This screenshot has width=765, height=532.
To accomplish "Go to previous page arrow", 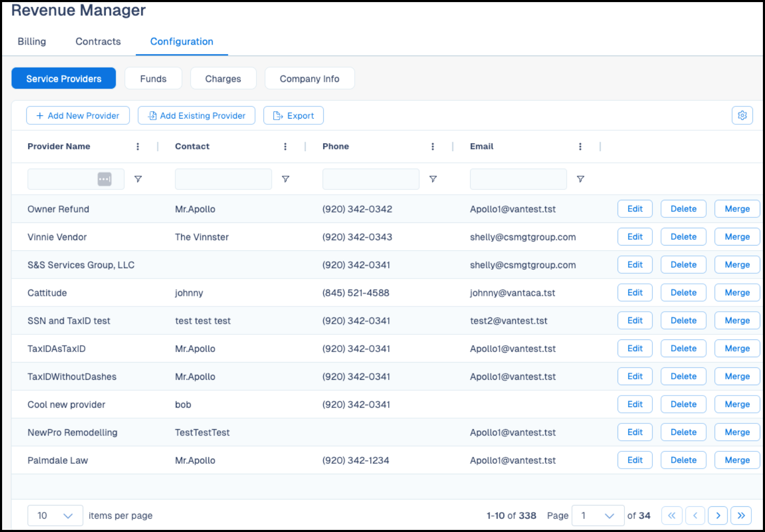I will tap(695, 515).
